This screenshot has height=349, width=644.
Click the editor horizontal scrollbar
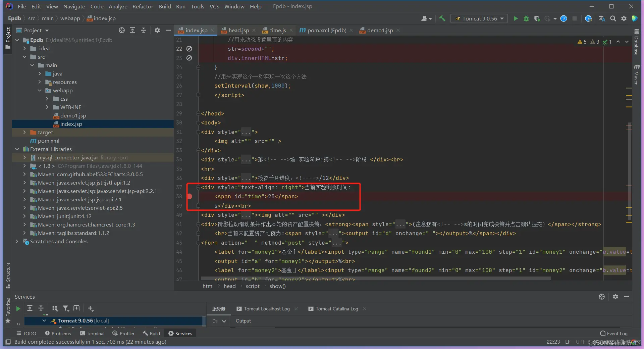[x=376, y=278]
